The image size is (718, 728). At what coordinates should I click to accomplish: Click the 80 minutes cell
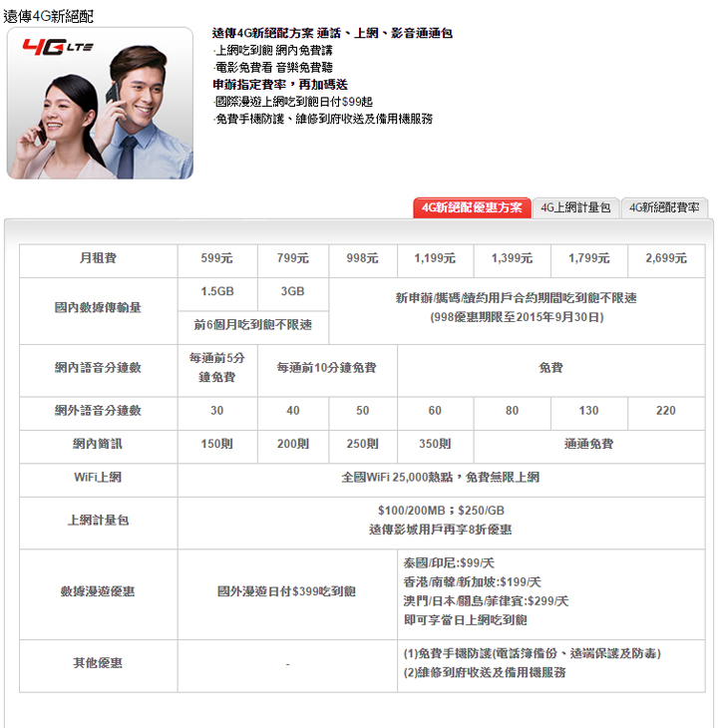pyautogui.click(x=512, y=411)
